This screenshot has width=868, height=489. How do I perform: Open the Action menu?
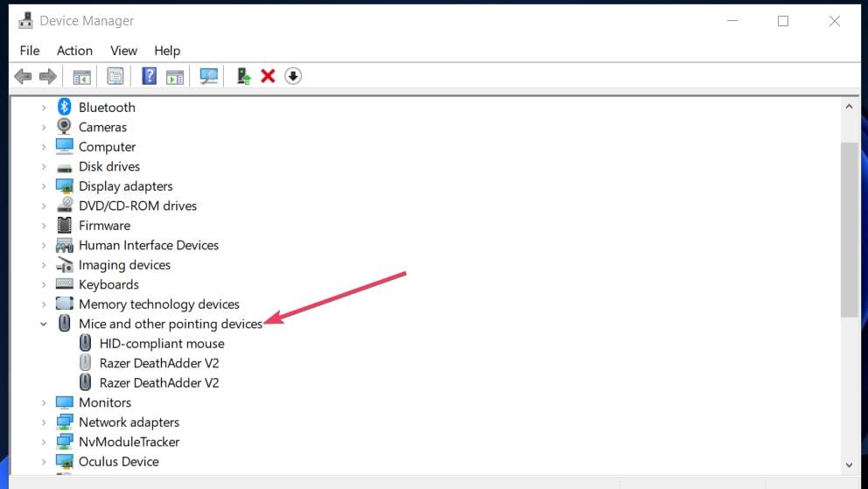pos(74,51)
